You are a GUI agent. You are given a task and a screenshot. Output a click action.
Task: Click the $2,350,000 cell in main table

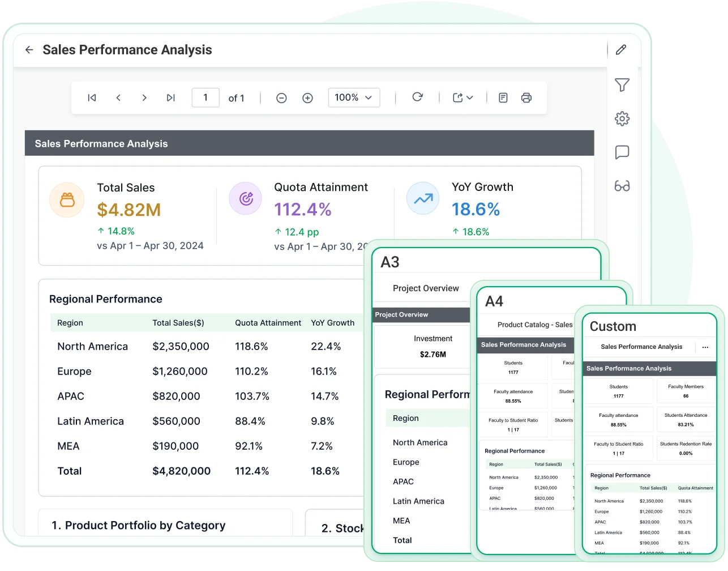pos(181,347)
